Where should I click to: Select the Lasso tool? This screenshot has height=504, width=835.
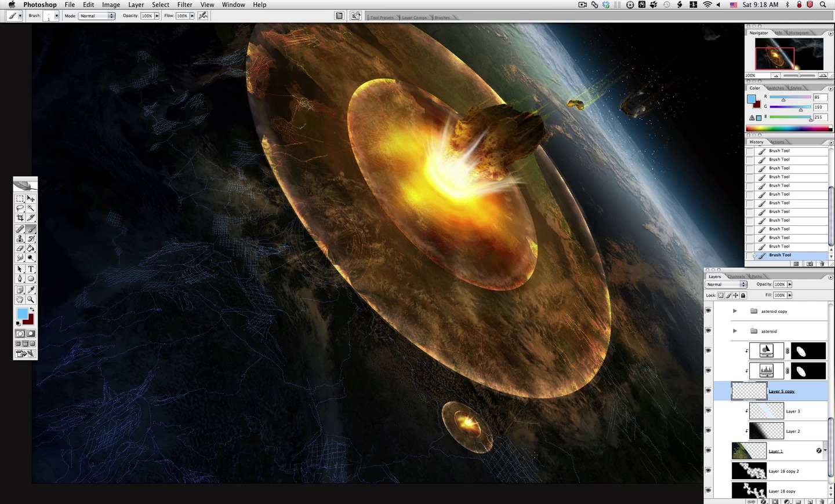tap(20, 208)
